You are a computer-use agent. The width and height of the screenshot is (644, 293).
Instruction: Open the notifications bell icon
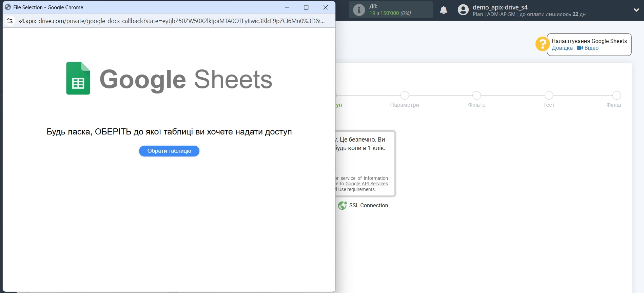(x=444, y=10)
